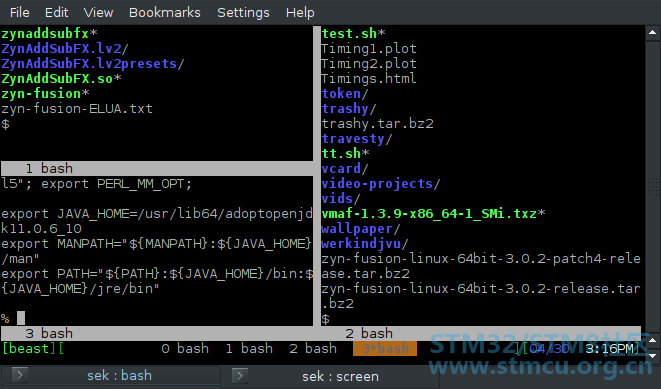Open the Settings menu
Viewport: 661px width, 389px height.
pyautogui.click(x=243, y=13)
